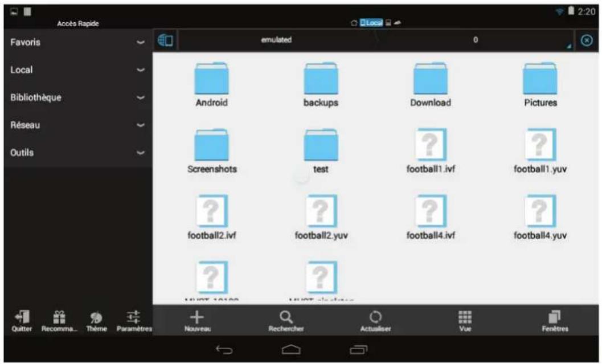Tap the Wi-Fi indicator in status bar

click(x=560, y=12)
